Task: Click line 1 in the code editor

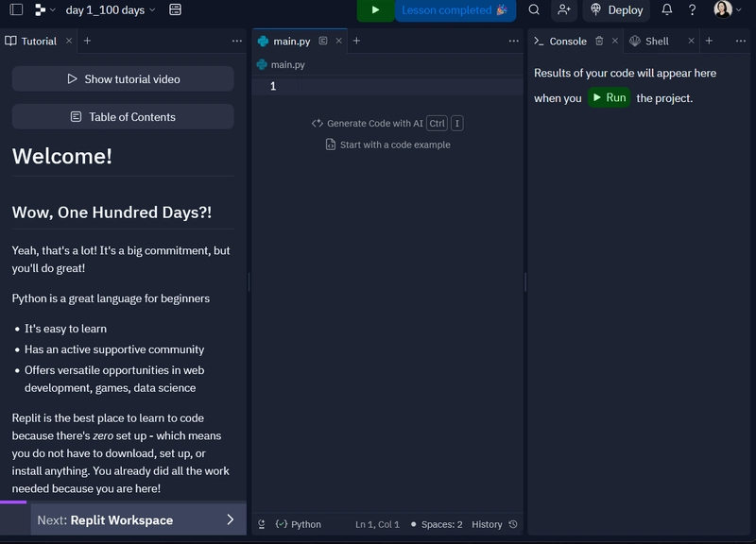Action: click(387, 86)
